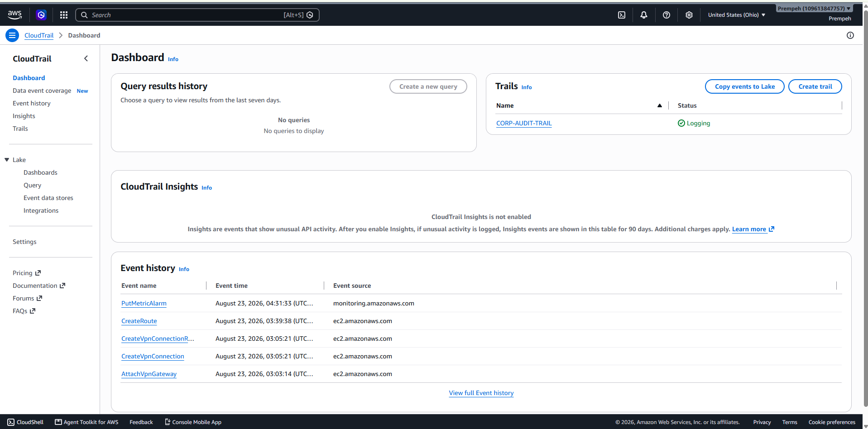The image size is (868, 429).
Task: Click the AWS logo home icon
Action: pos(14,15)
